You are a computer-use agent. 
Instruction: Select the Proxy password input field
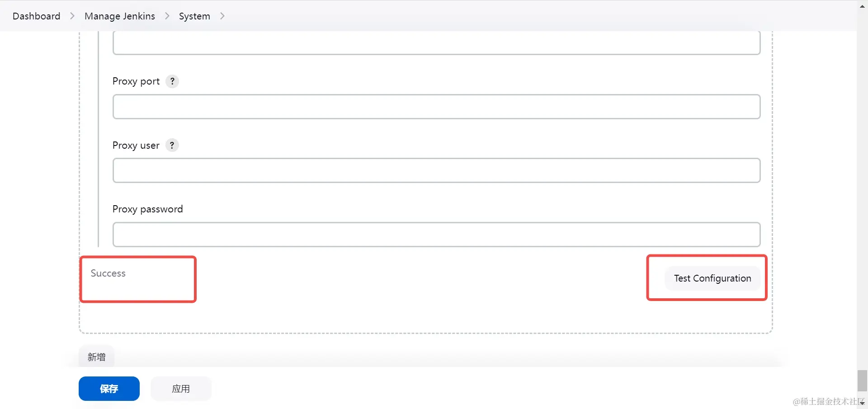click(436, 234)
